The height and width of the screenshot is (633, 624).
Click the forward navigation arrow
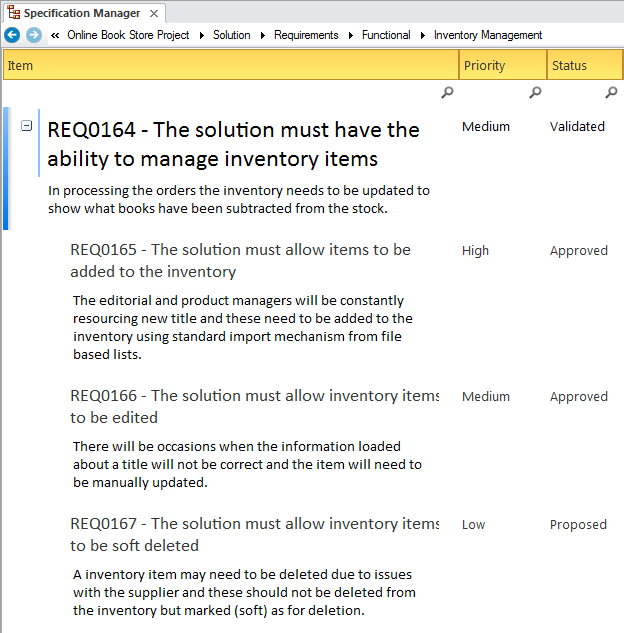coord(33,35)
